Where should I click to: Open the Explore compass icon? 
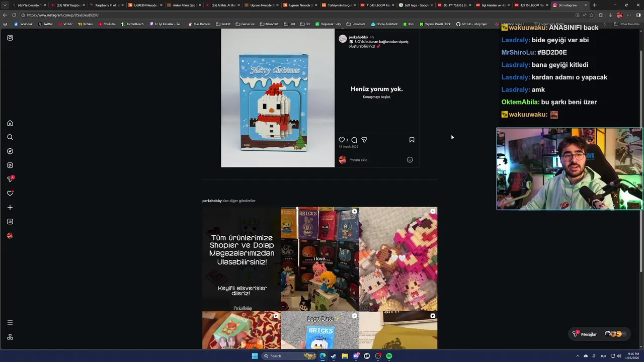10,151
